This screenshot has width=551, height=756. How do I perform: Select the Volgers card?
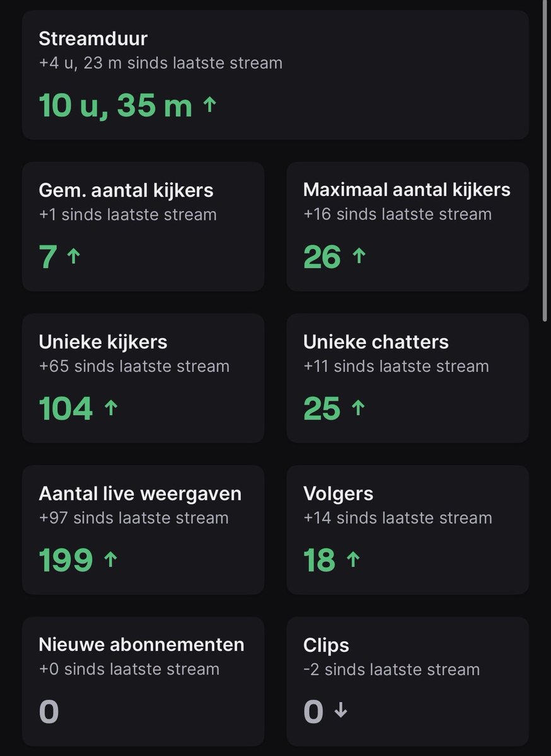point(408,530)
